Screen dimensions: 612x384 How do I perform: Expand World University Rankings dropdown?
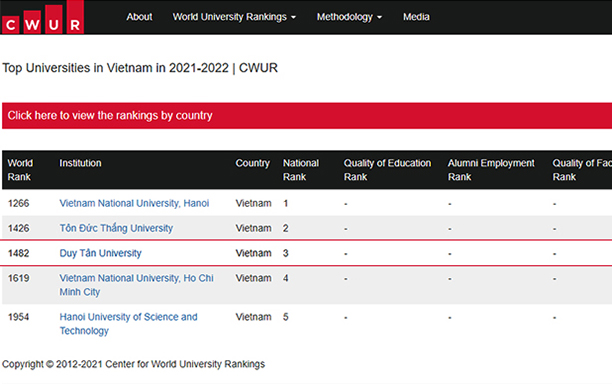[x=234, y=17]
